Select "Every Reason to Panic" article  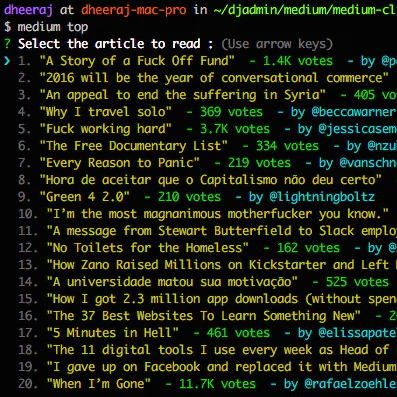pos(119,163)
